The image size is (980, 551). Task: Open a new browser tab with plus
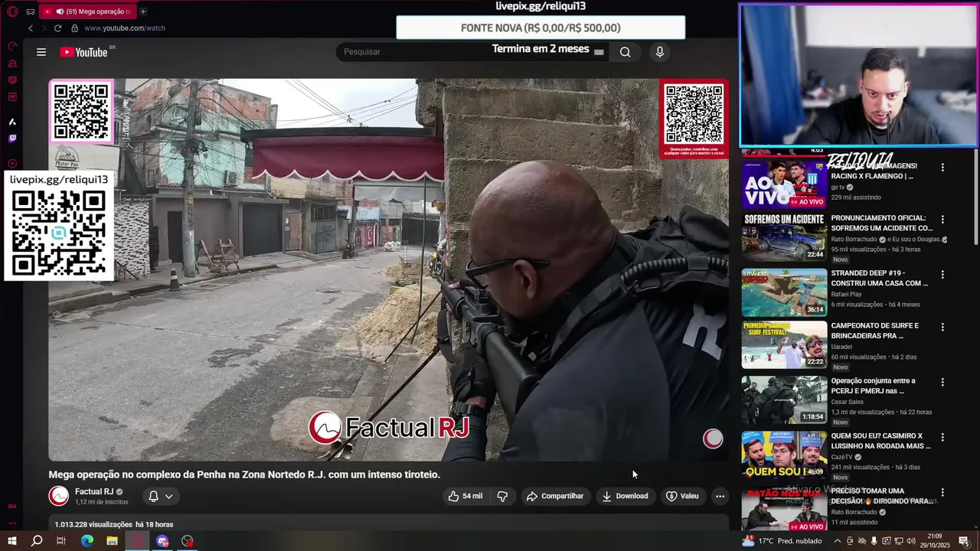(x=142, y=11)
